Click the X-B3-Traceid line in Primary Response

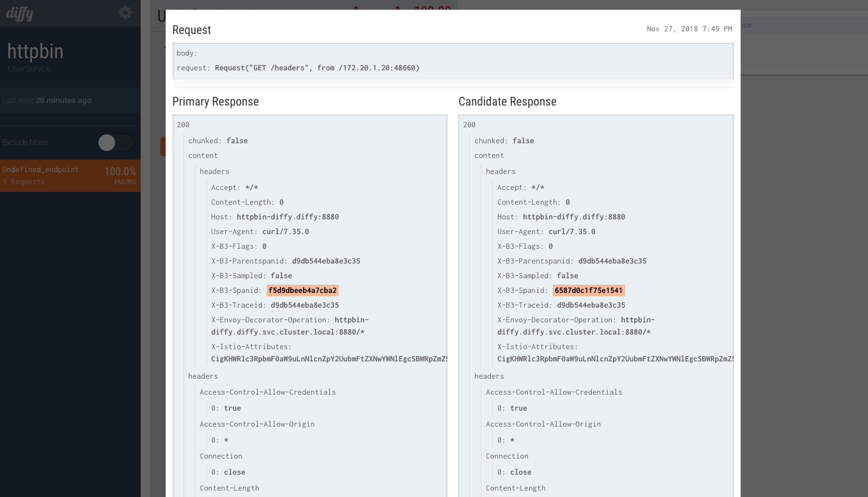pyautogui.click(x=275, y=305)
